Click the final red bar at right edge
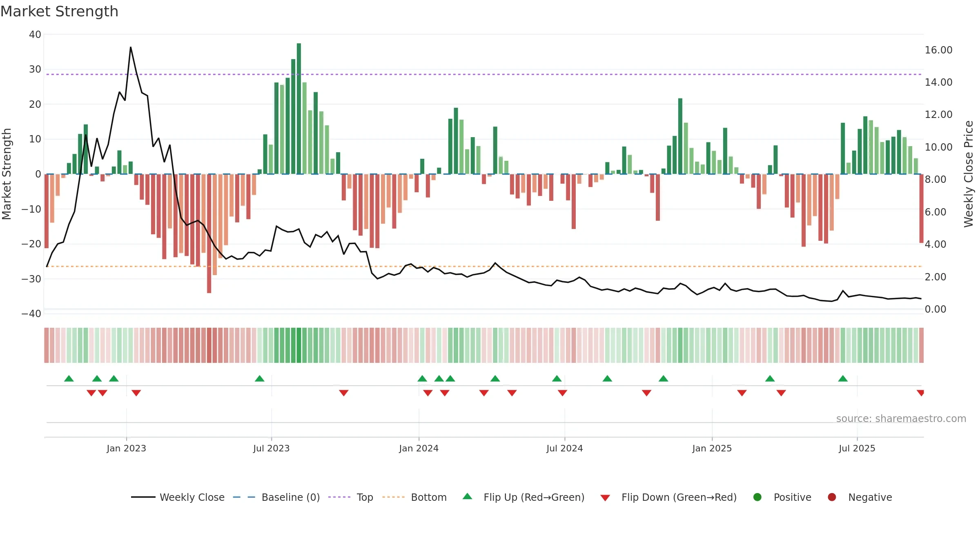 coord(921,209)
